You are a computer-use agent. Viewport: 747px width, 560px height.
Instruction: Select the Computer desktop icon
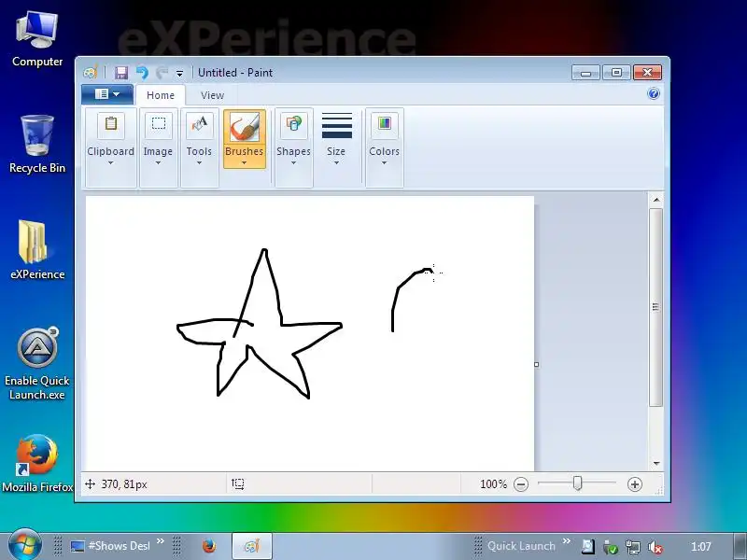pyautogui.click(x=37, y=39)
